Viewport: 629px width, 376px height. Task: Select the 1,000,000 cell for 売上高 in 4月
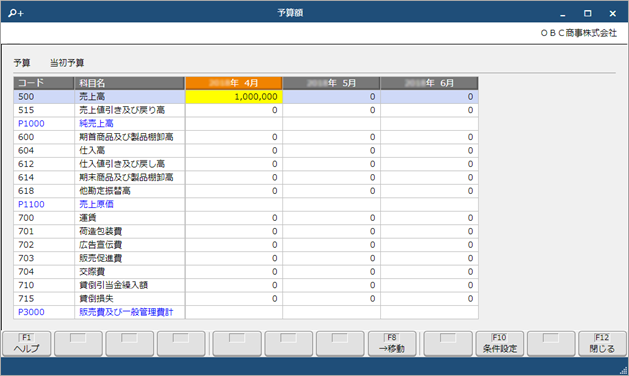tap(234, 97)
